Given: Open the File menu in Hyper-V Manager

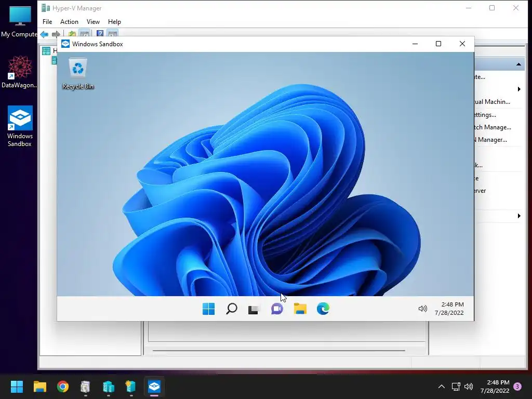Looking at the screenshot, I should [47, 22].
